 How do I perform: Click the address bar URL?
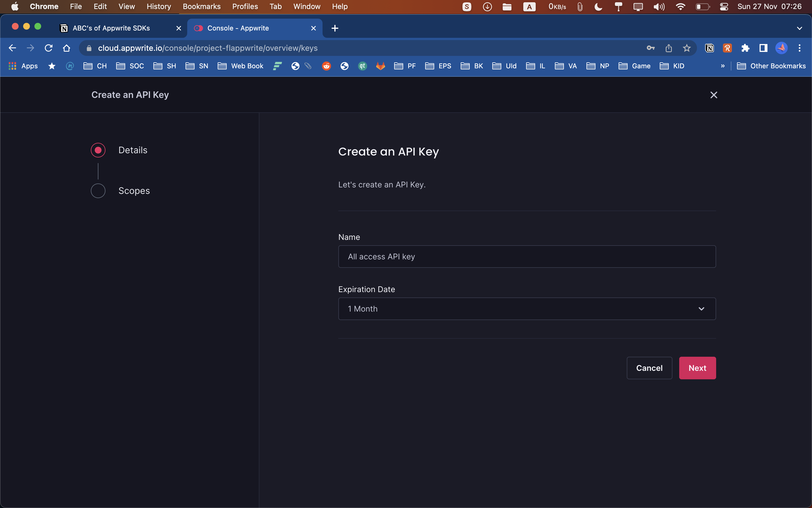(x=208, y=48)
